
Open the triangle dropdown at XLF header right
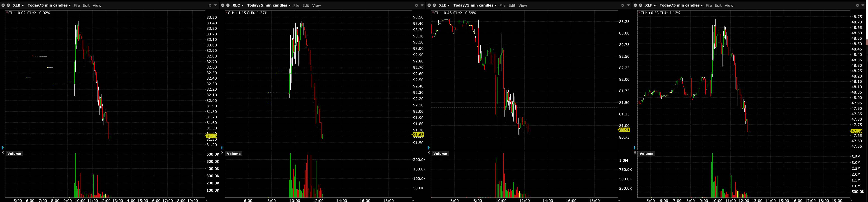863,5
